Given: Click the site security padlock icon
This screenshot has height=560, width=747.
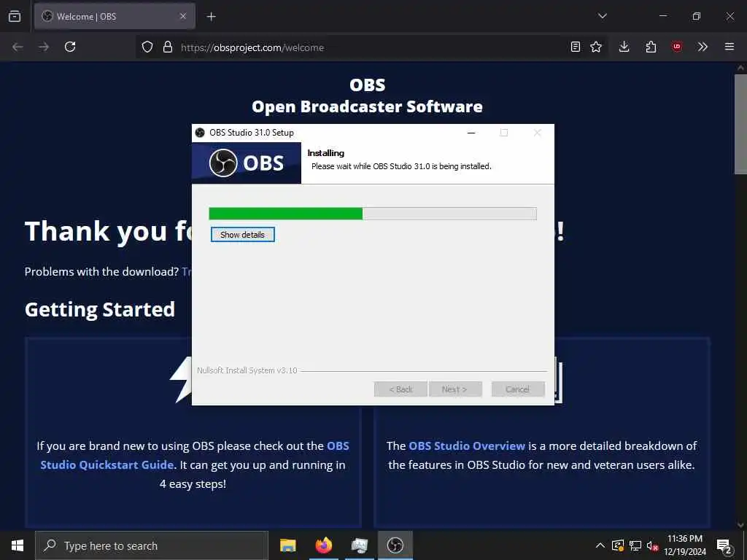Looking at the screenshot, I should [x=167, y=47].
